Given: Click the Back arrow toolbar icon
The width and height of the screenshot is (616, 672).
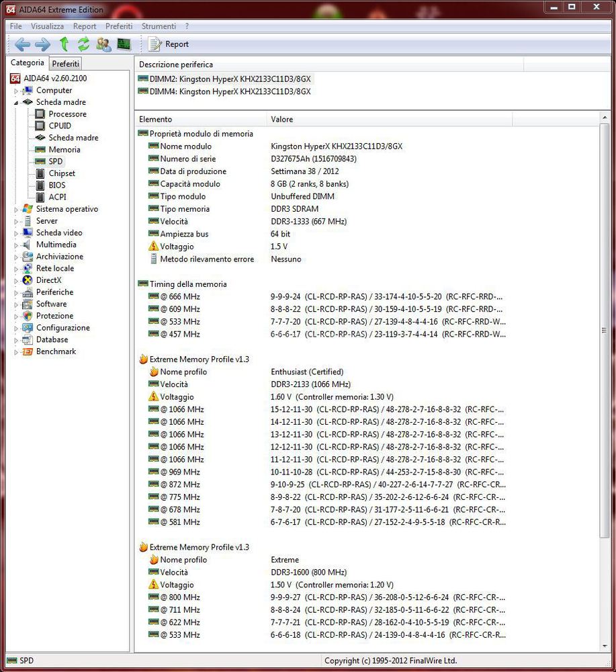Looking at the screenshot, I should tap(22, 44).
